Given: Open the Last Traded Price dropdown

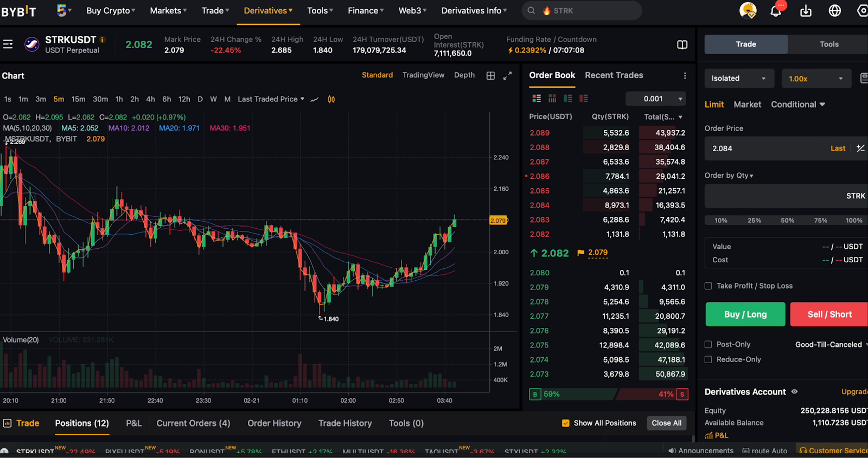Looking at the screenshot, I should [271, 99].
